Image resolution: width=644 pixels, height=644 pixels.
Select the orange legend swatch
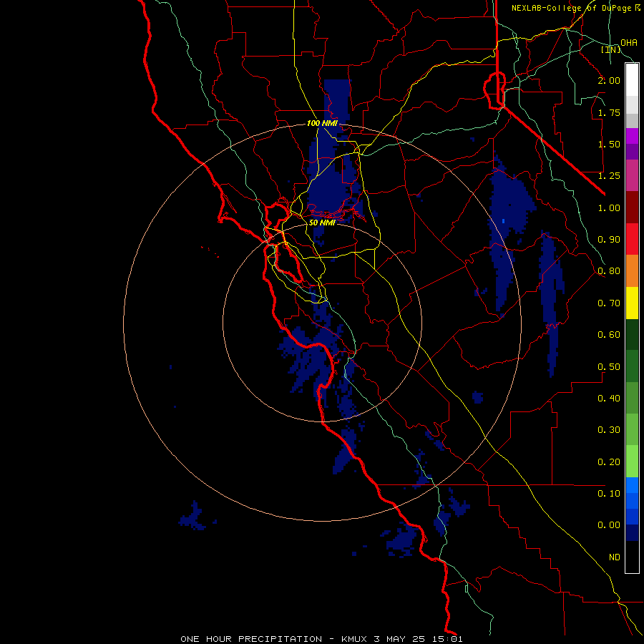(x=632, y=271)
